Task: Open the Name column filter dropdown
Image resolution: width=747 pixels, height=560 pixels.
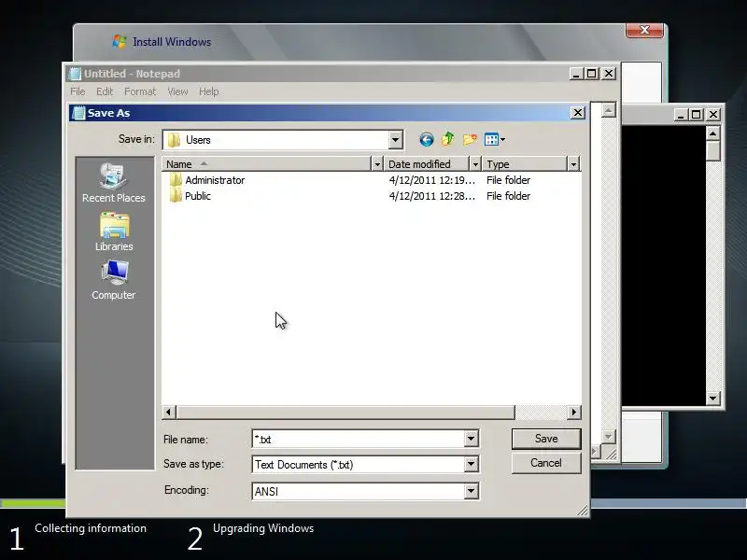Action: (x=377, y=164)
